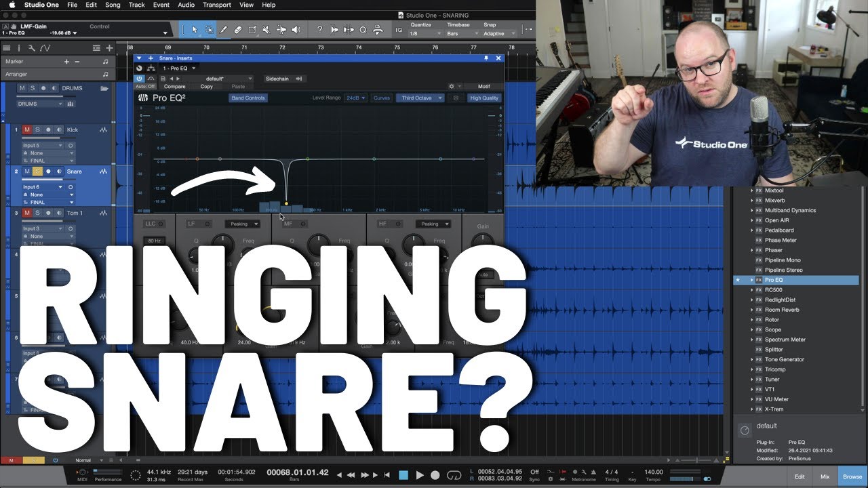Mute the Snare track
Screen dimensions: 868x488
coord(27,171)
